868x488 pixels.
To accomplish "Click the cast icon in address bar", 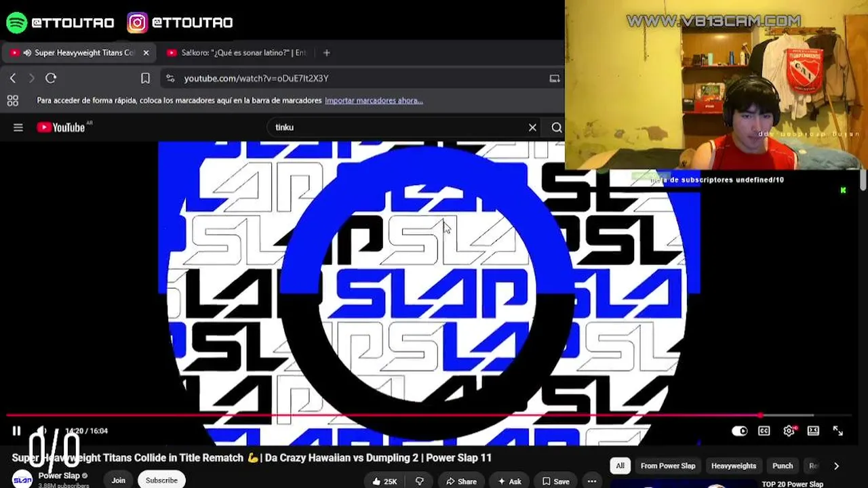I will coord(555,79).
